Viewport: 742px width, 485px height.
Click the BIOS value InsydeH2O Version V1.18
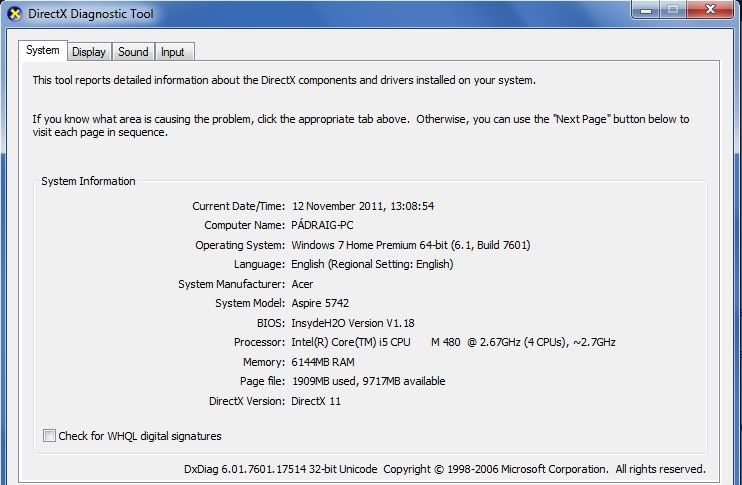point(353,323)
